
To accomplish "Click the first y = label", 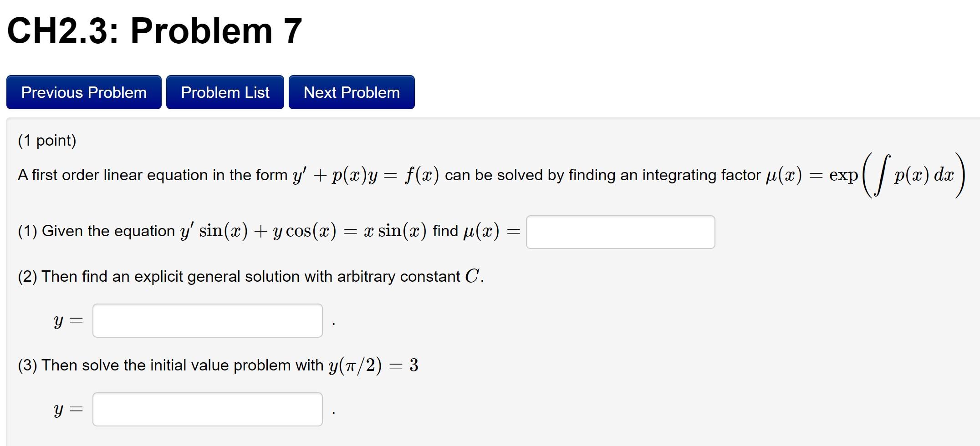I will click(67, 320).
